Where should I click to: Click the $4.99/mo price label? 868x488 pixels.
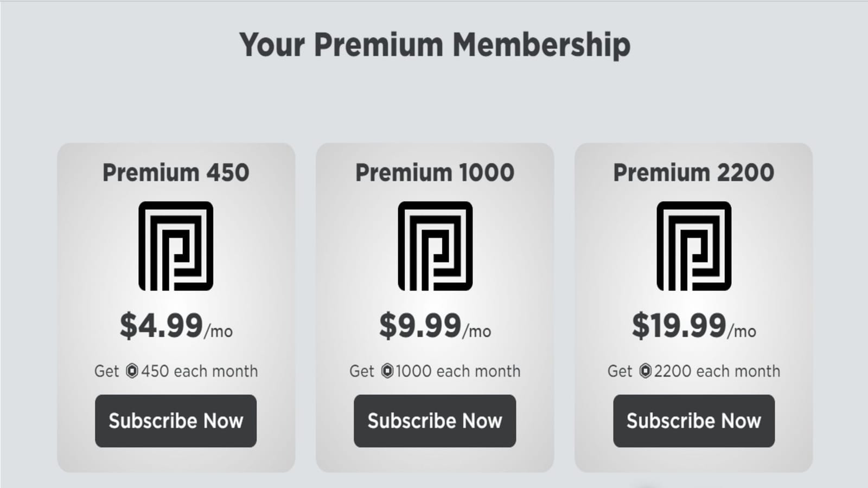coord(175,326)
